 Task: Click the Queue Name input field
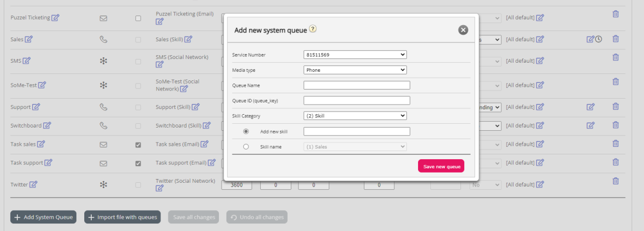(x=356, y=85)
